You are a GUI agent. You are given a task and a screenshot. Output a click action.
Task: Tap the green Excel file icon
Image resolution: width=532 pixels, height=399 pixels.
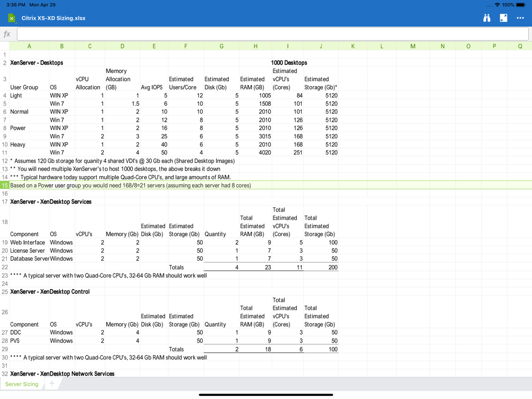coord(11,18)
